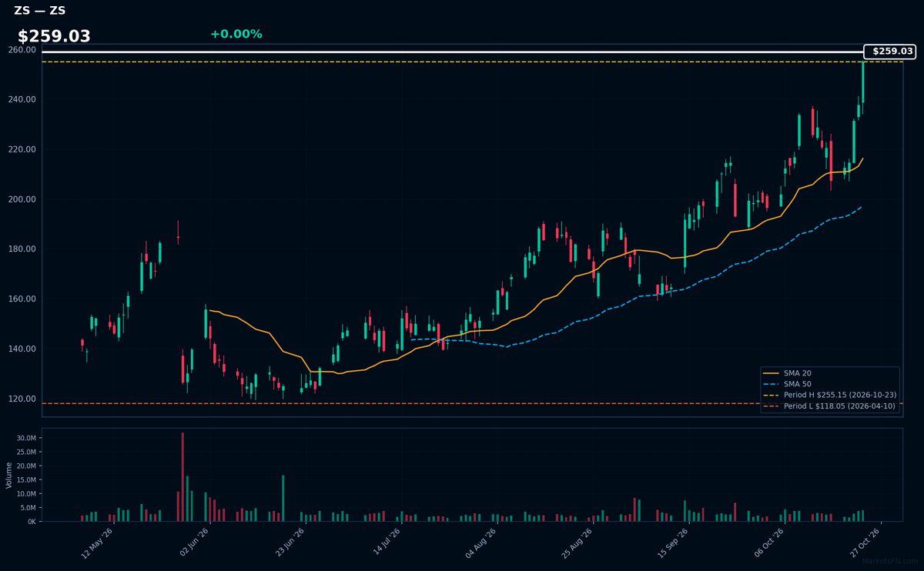924x571 pixels.
Task: Click the tallest red volume bar
Action: point(182,476)
